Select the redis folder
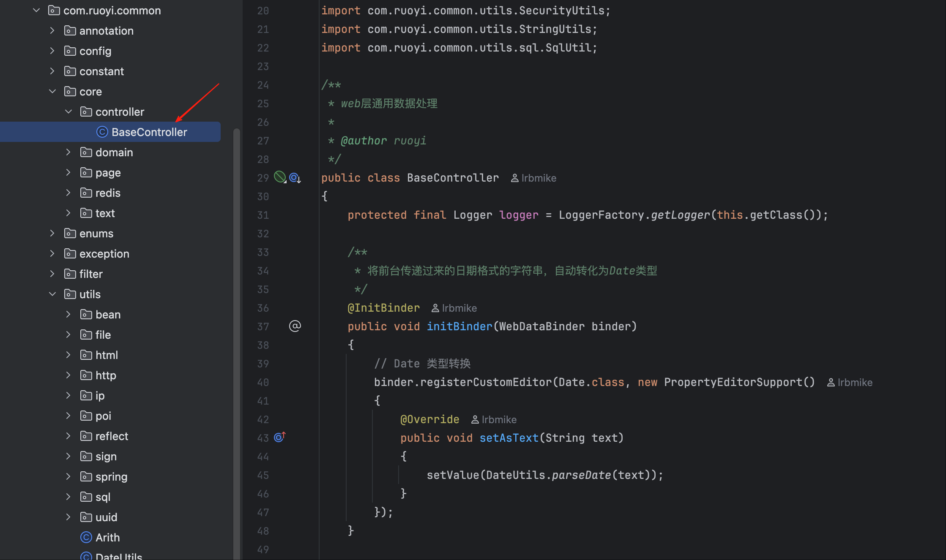This screenshot has width=946, height=560. click(108, 193)
